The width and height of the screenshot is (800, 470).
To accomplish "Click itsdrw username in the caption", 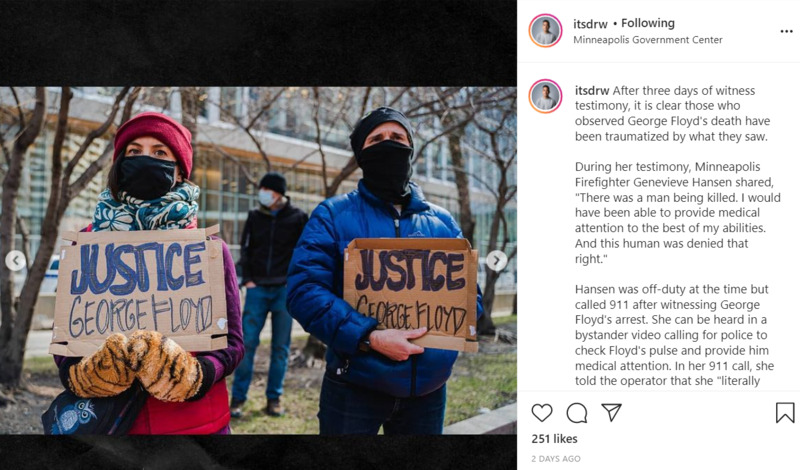I will 592,90.
